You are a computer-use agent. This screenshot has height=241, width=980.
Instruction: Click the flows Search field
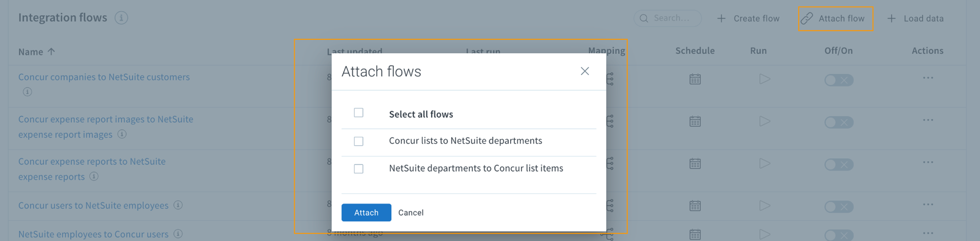[667, 18]
